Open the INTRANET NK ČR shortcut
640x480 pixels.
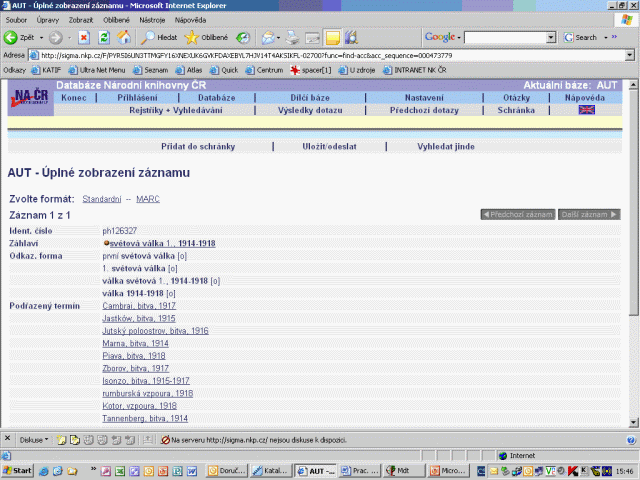(x=415, y=70)
